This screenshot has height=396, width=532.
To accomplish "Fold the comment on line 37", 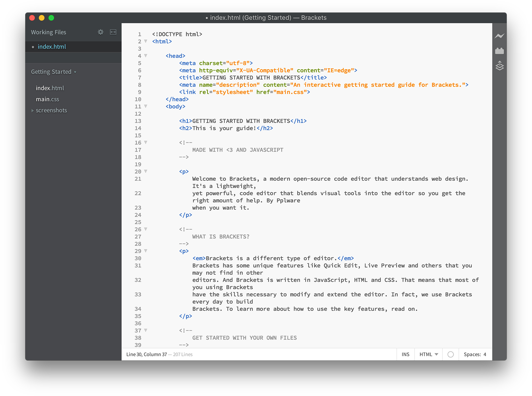I will click(146, 330).
